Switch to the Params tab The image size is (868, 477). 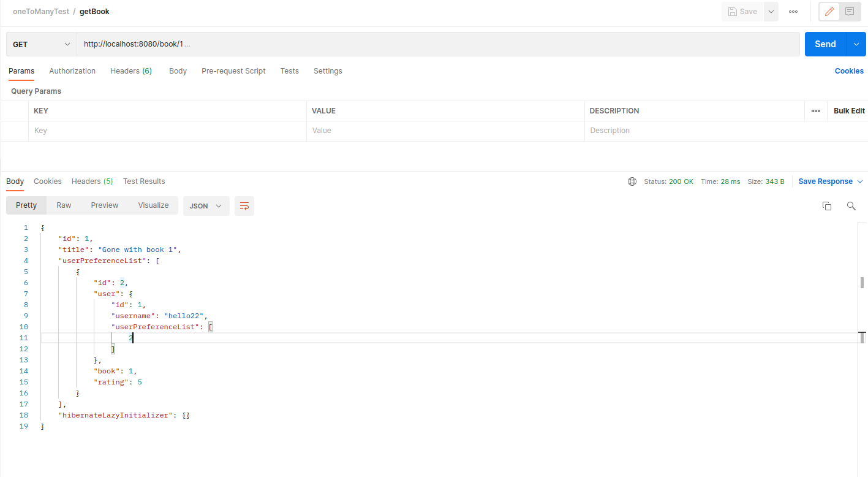click(21, 71)
